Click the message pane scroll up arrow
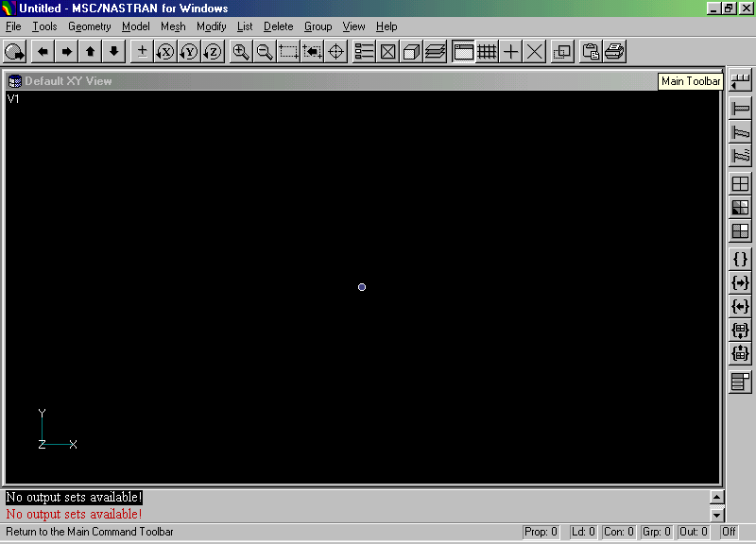The width and height of the screenshot is (756, 544). [717, 498]
